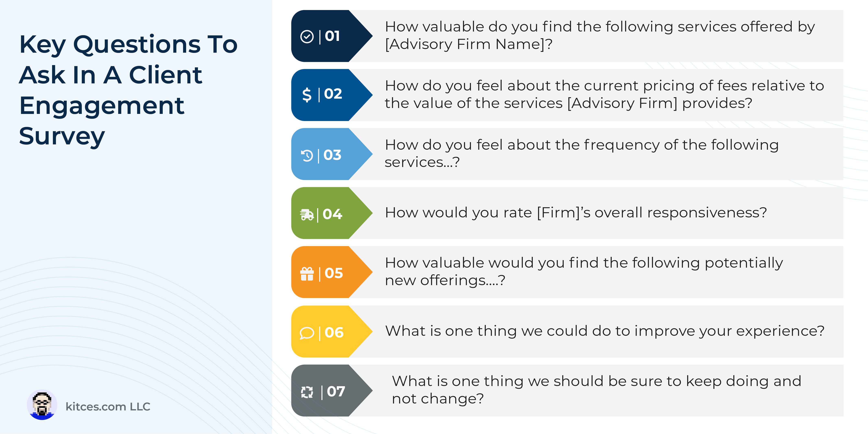Click the frequency of services question
The width and height of the screenshot is (868, 434).
click(x=582, y=153)
